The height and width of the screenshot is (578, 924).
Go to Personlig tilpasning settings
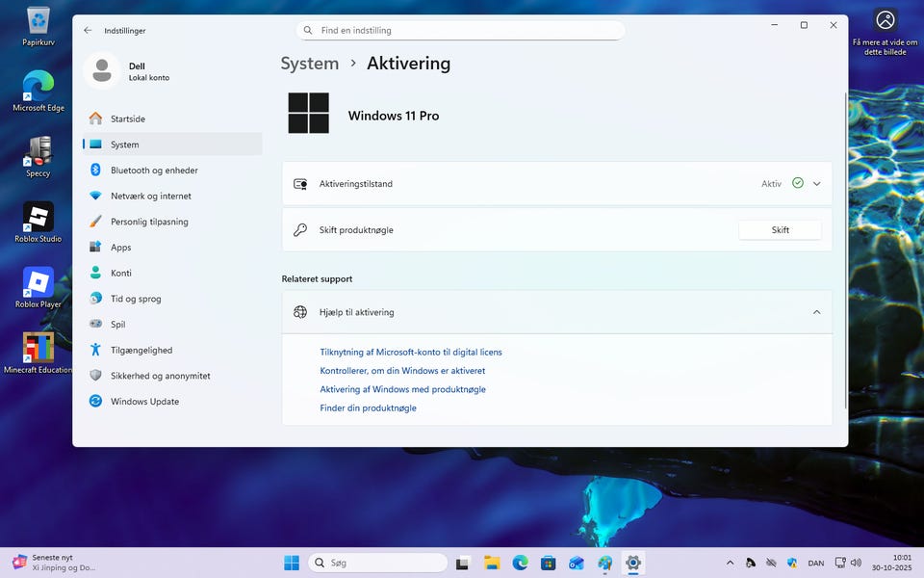pyautogui.click(x=149, y=222)
